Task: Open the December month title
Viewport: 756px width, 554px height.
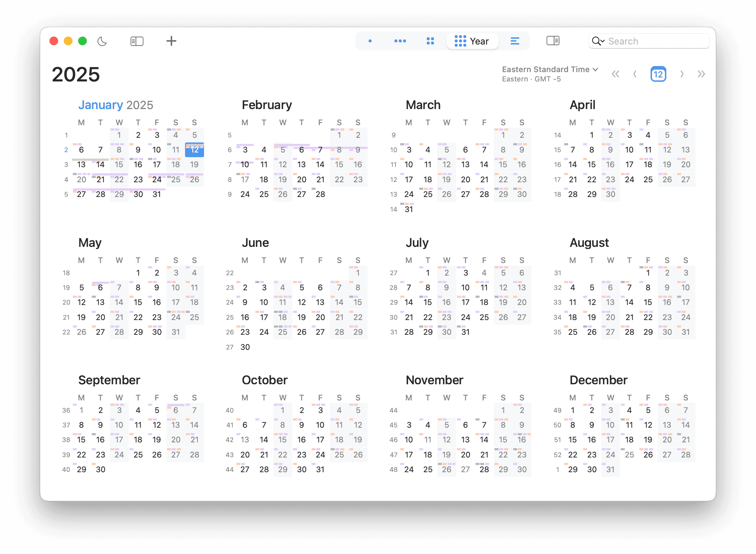Action: coord(599,380)
